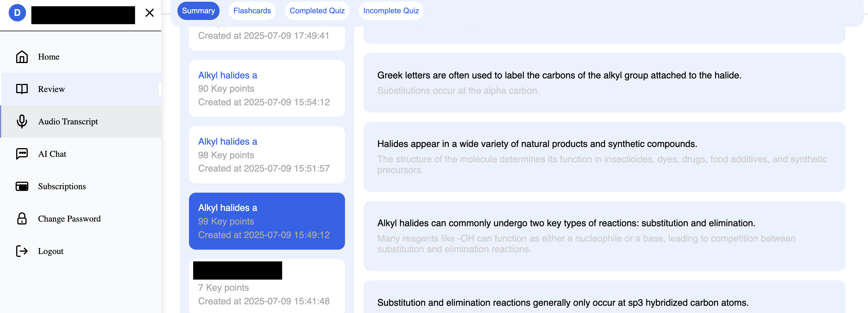The width and height of the screenshot is (868, 313).
Task: Click the Change Password lock icon
Action: tap(22, 219)
